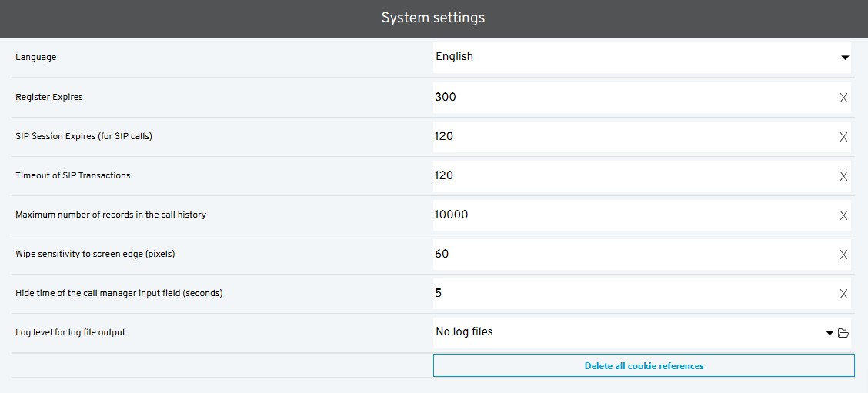Expand the Language dropdown arrow
The height and width of the screenshot is (393, 868).
844,58
